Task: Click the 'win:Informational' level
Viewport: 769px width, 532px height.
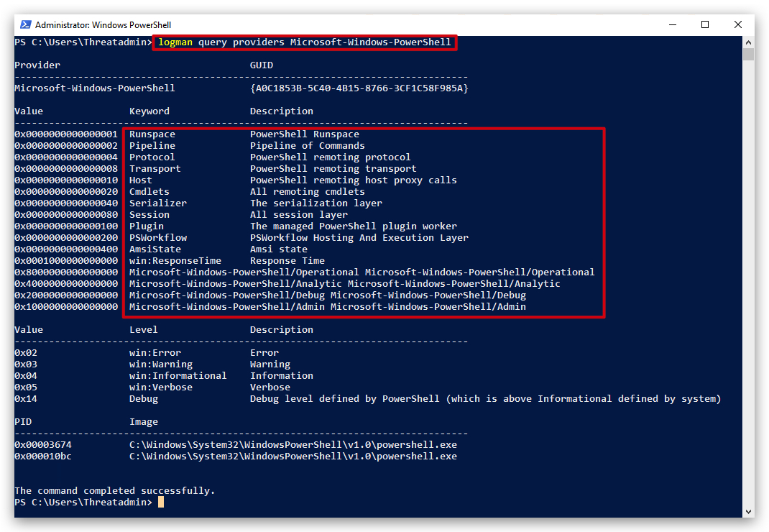Action: point(178,376)
